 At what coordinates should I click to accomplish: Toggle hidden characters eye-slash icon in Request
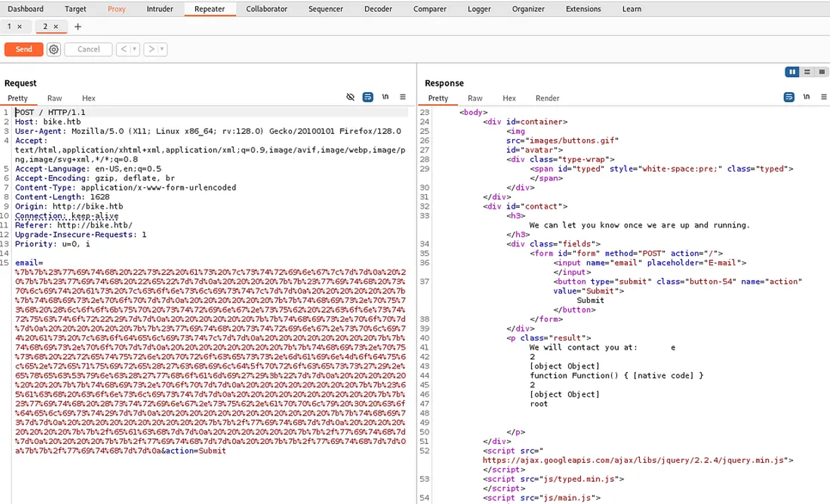point(350,97)
